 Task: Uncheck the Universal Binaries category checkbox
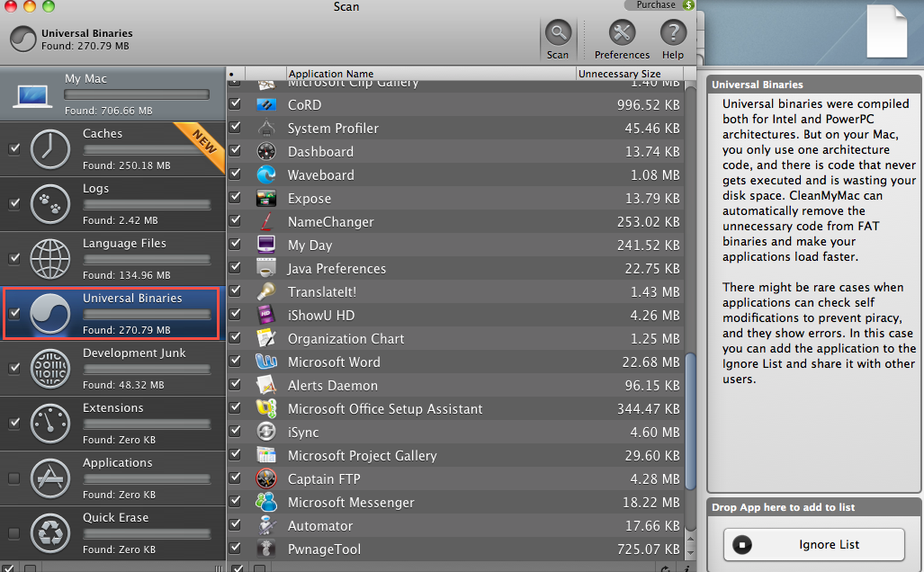click(14, 313)
